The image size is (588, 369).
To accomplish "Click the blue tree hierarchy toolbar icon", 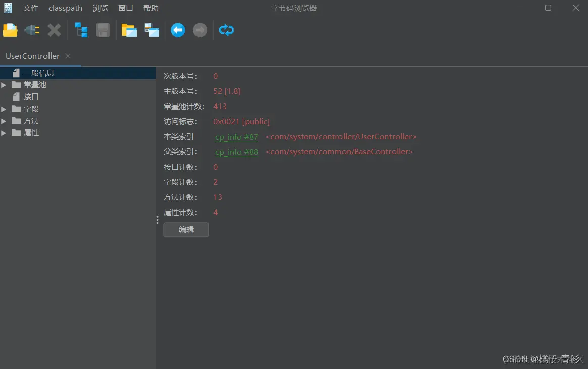I will pos(81,30).
